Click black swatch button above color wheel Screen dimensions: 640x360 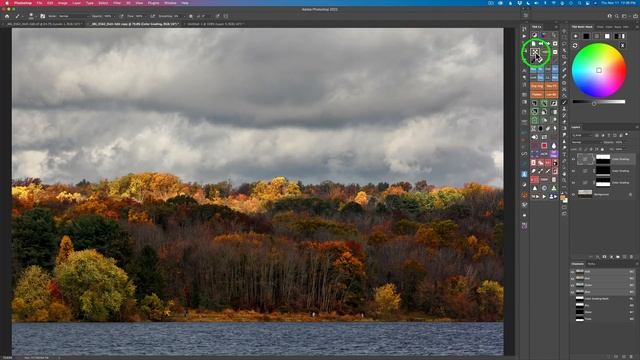tap(586, 36)
